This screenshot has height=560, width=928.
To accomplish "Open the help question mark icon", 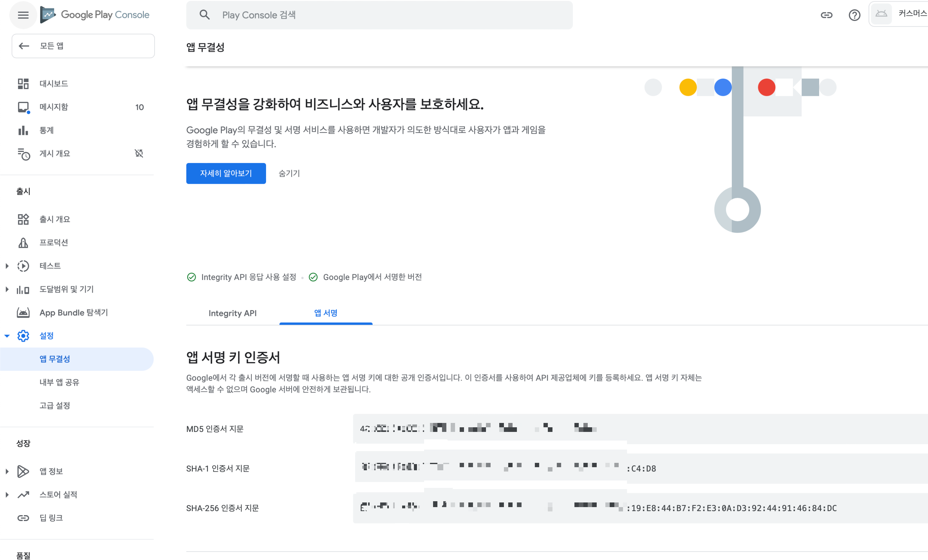I will [x=854, y=15].
